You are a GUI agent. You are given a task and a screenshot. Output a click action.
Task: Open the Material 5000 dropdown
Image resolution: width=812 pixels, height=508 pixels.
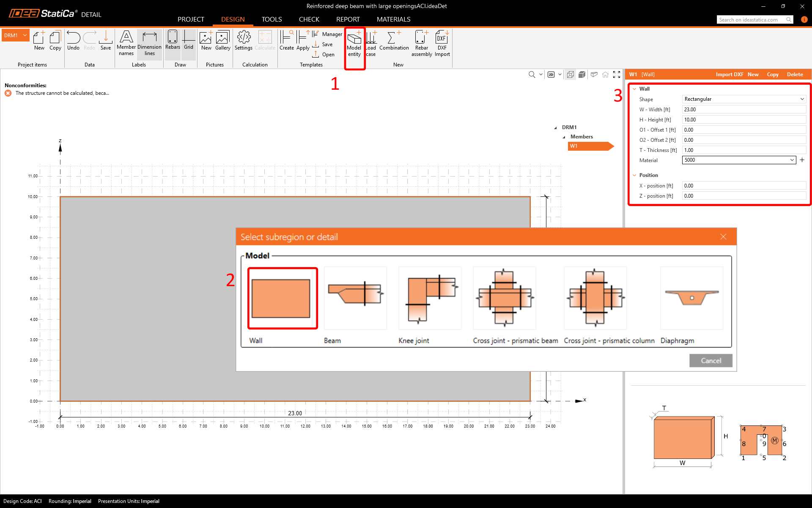coord(739,160)
